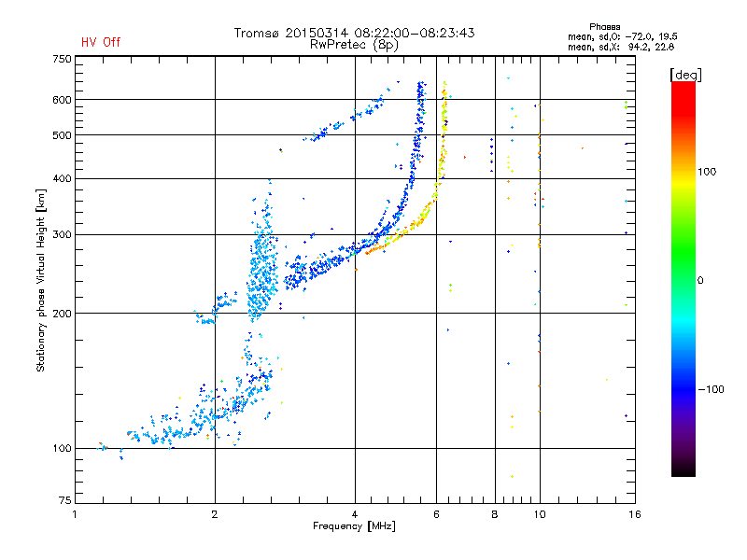This screenshot has height=560, width=747.
Task: Click the phase colorbar gradient
Action: (x=684, y=279)
